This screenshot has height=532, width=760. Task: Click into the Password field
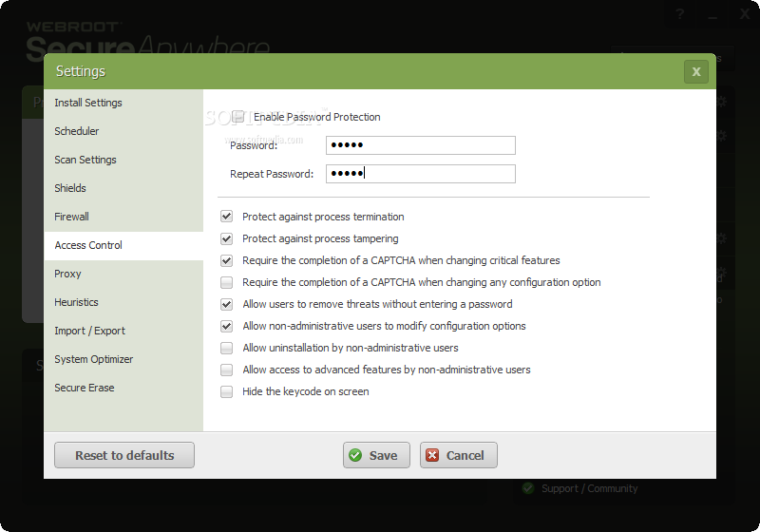421,145
